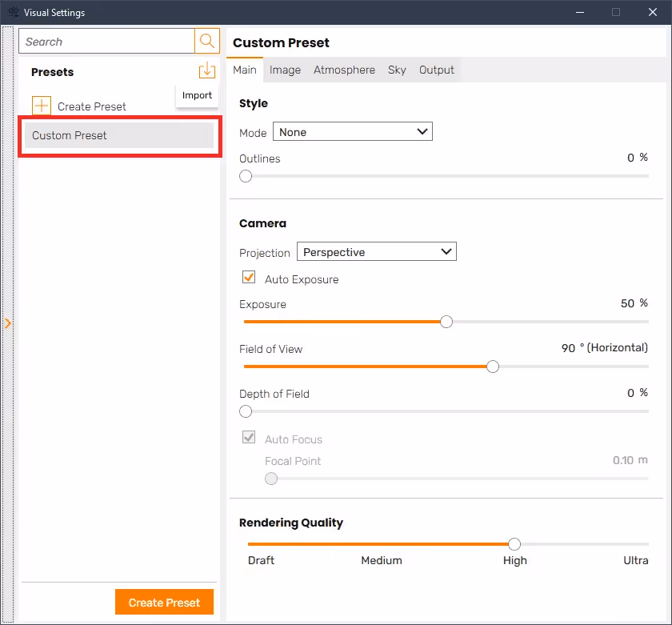672x625 pixels.
Task: Click the Exposure slider handle
Action: click(x=446, y=322)
